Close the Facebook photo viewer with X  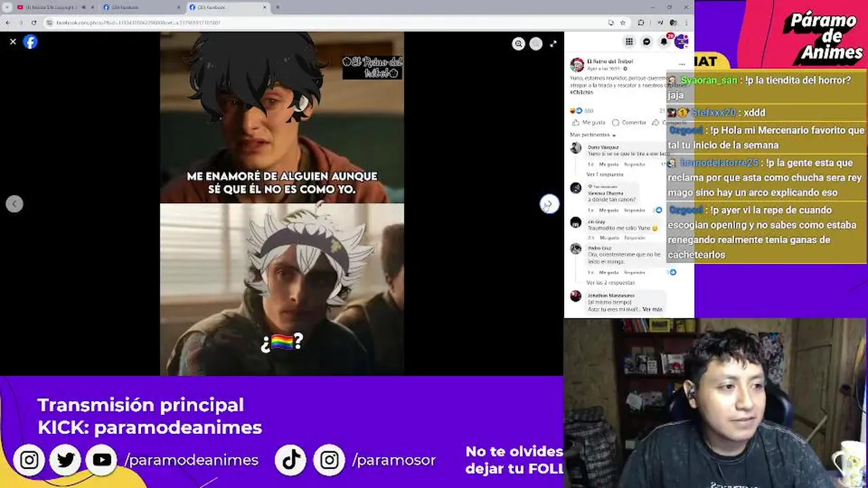pos(13,41)
